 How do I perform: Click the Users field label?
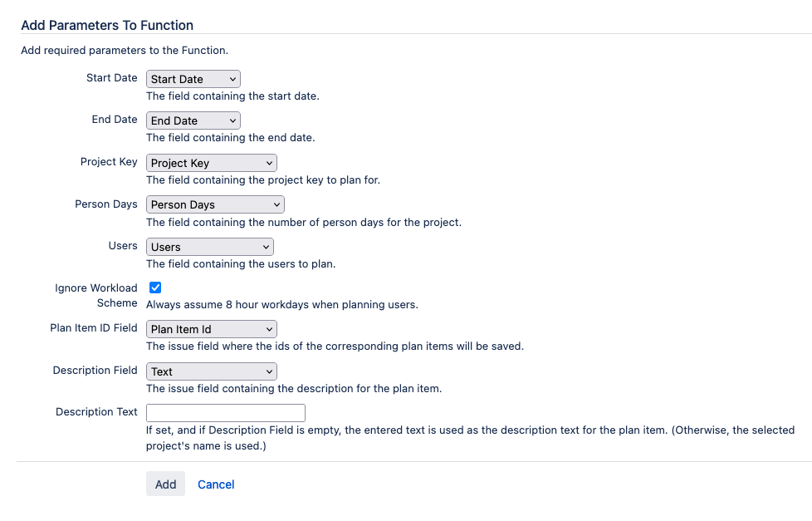[123, 246]
